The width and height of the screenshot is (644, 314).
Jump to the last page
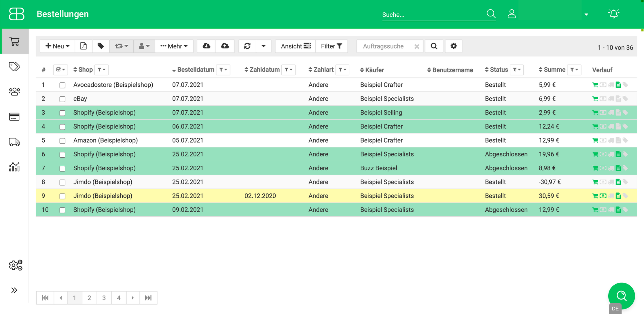pos(148,298)
